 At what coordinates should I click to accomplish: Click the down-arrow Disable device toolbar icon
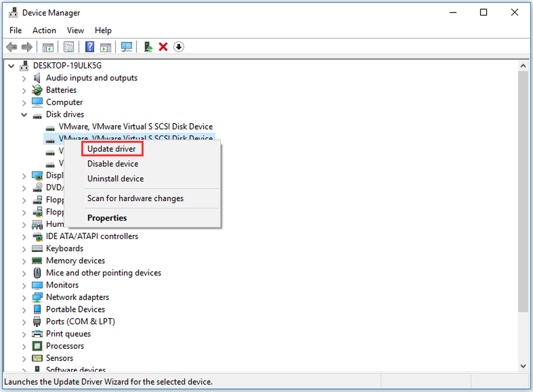tap(179, 47)
